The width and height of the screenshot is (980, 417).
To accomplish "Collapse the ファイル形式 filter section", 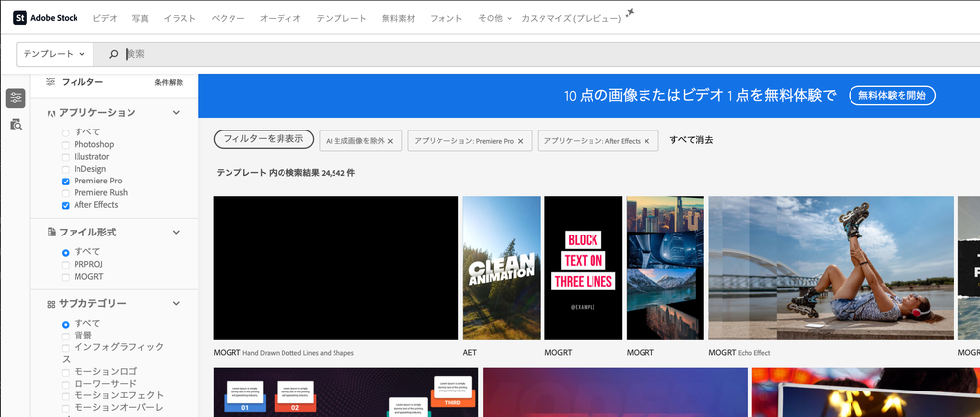I will coord(177,232).
